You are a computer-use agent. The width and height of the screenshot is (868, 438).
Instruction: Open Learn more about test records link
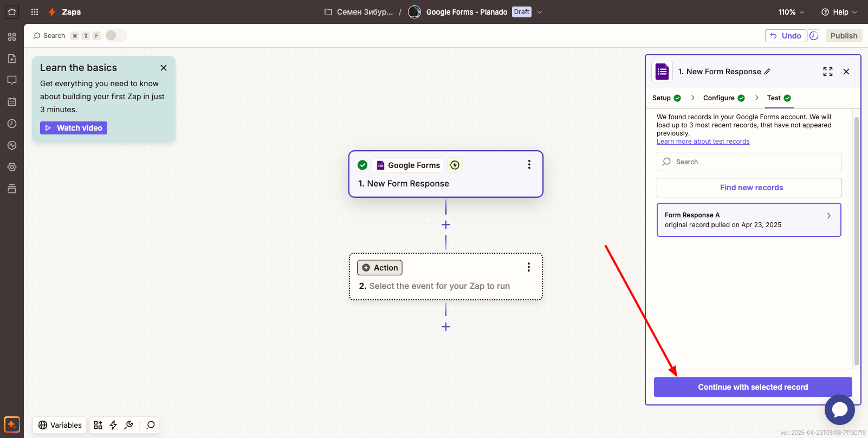(x=703, y=141)
